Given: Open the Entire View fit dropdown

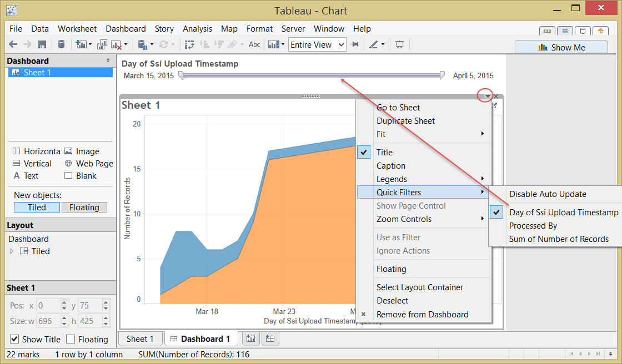Looking at the screenshot, I should [317, 45].
